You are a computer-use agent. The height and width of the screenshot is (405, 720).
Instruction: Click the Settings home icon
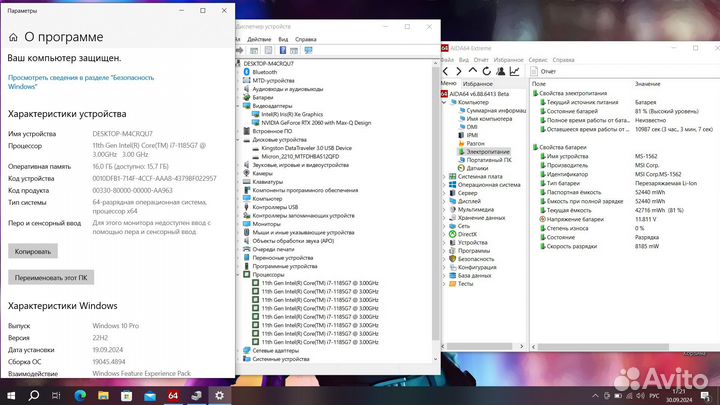[x=13, y=37]
